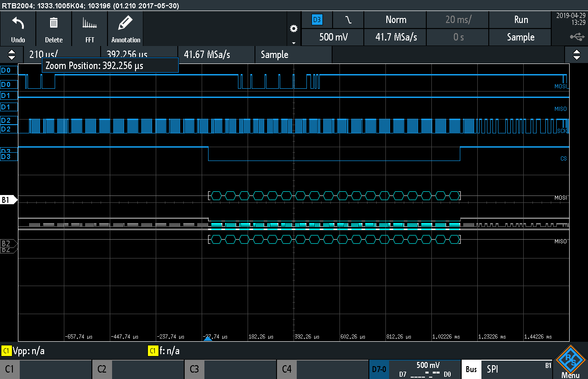Click the 41.7 MSa/s sample rate field
This screenshot has width=588, height=379.
pyautogui.click(x=396, y=37)
